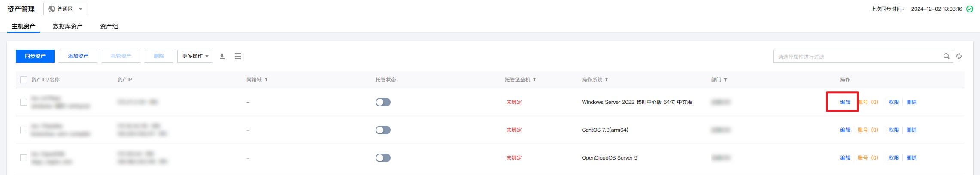Click the search magnifier icon

[946, 56]
